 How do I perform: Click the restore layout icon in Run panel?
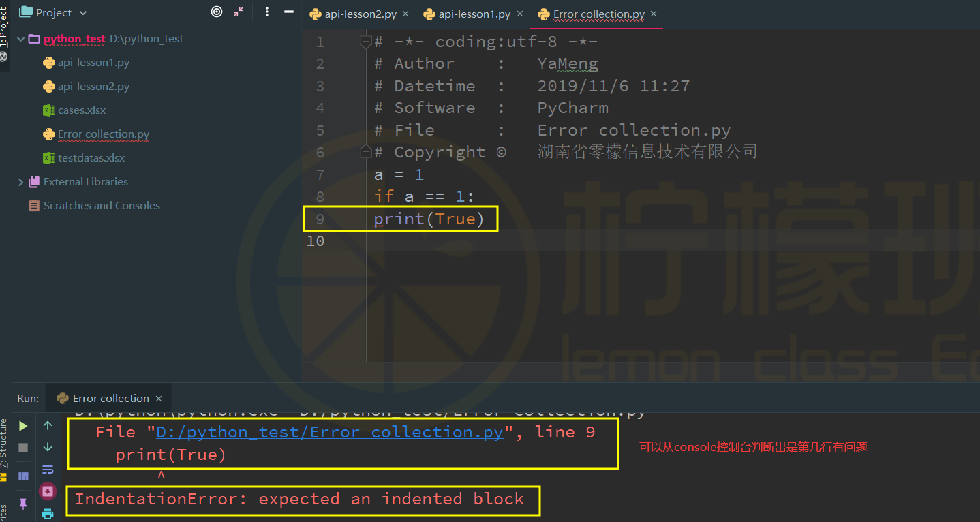[x=23, y=476]
